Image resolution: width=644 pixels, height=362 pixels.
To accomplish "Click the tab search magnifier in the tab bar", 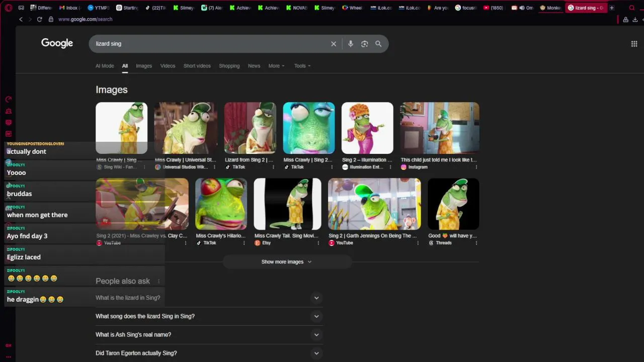I will 632,8.
